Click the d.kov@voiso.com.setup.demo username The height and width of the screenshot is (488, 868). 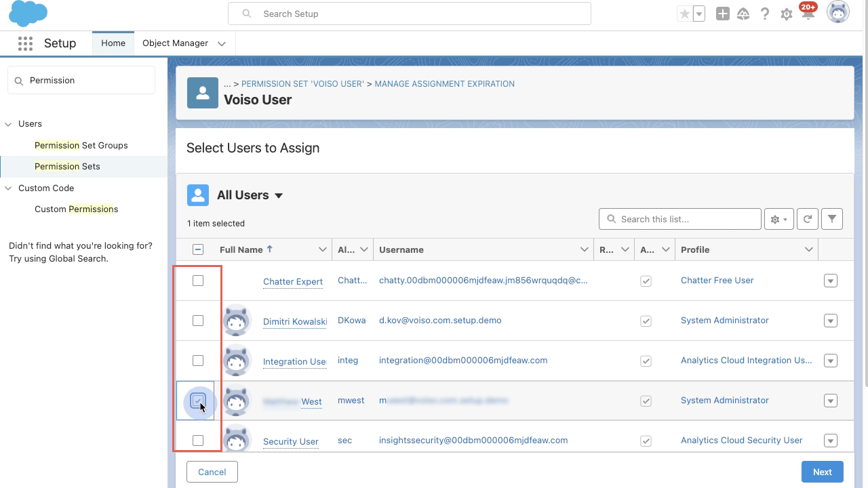click(x=440, y=320)
